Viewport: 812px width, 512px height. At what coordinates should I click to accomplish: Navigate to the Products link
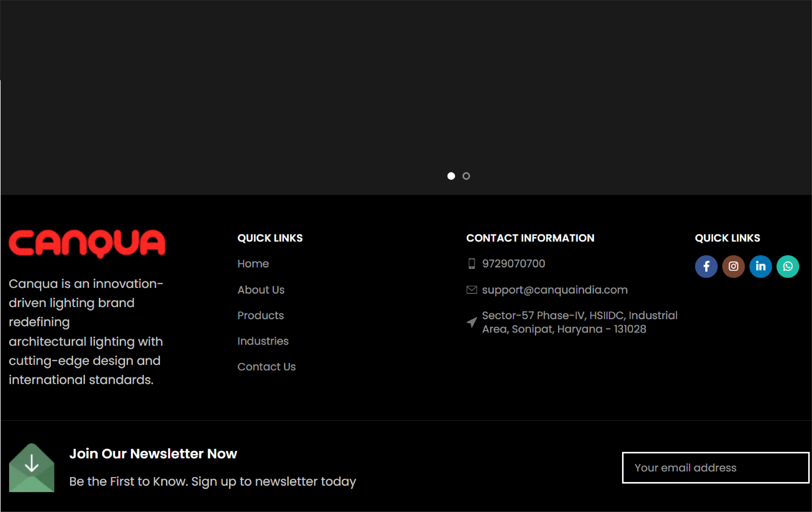coord(260,316)
